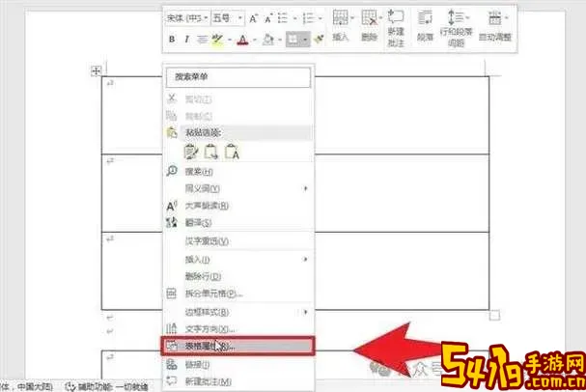Choose Link (链接) in context menu
The width and height of the screenshot is (586, 392).
pyautogui.click(x=238, y=364)
